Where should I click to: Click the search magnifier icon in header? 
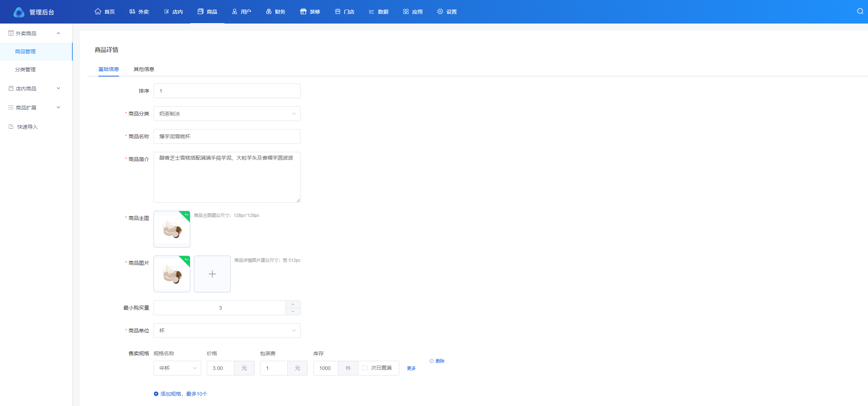pos(860,11)
